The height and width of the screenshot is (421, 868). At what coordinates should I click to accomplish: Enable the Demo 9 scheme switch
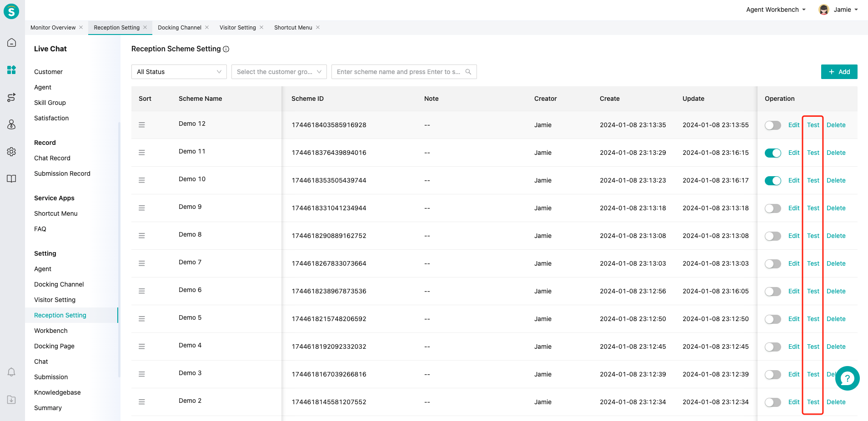pos(773,208)
